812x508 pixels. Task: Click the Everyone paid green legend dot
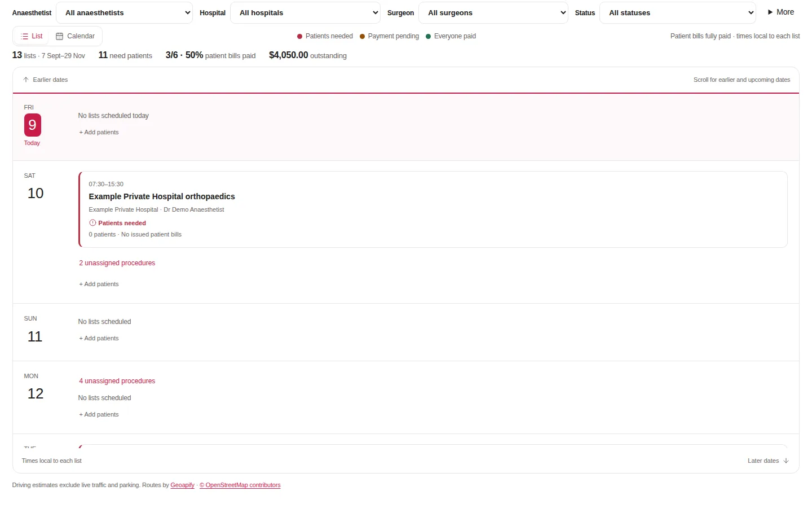pyautogui.click(x=429, y=36)
